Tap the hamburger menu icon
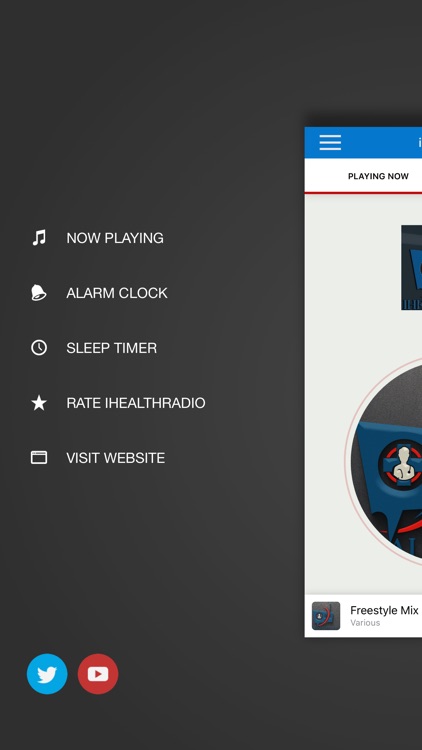 [x=330, y=143]
